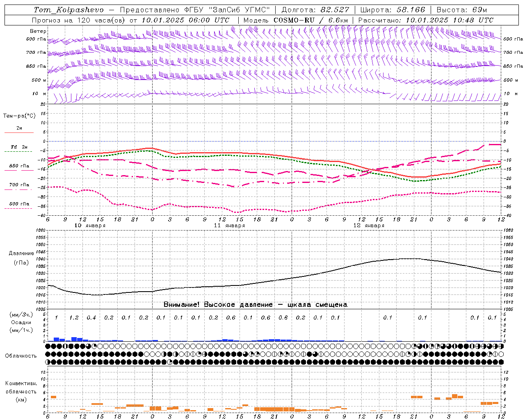This screenshot has height=420, width=525.
Task: Click the 1.2 precipitation amount value
Action: (x=74, y=317)
